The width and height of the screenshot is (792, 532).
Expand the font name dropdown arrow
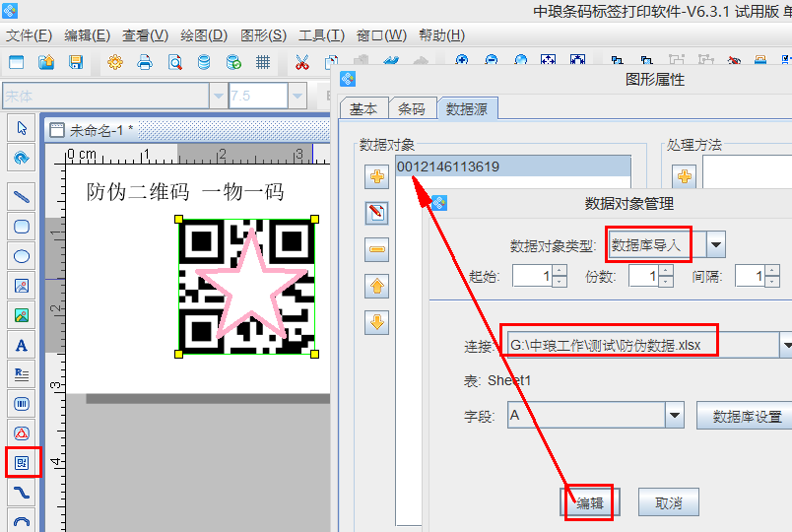point(219,96)
